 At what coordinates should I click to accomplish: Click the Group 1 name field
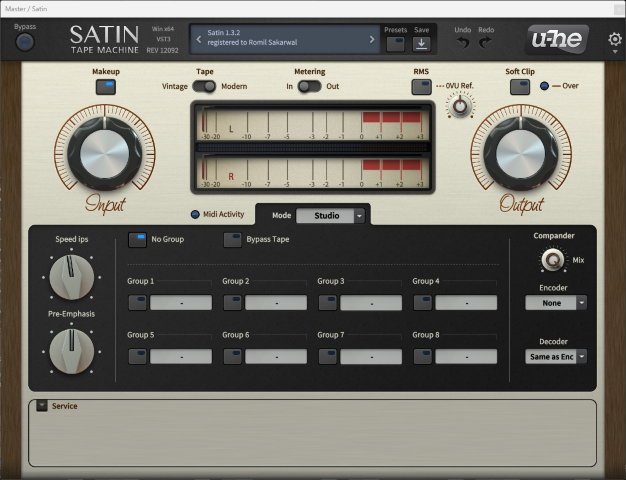181,303
